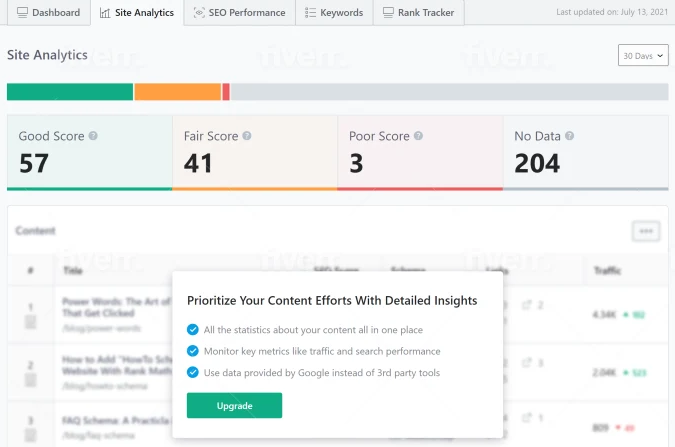
Task: Click checkmark beside 'All the statistics' line
Action: point(193,329)
